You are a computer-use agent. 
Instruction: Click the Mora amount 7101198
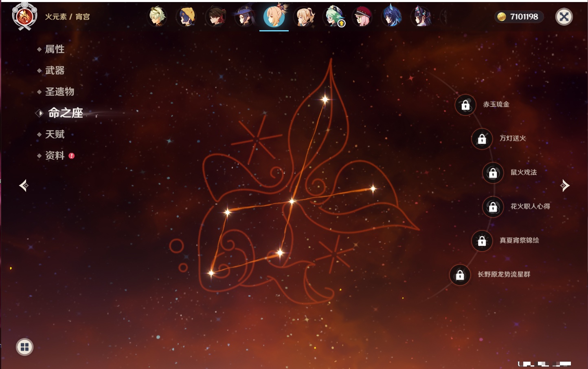point(524,17)
